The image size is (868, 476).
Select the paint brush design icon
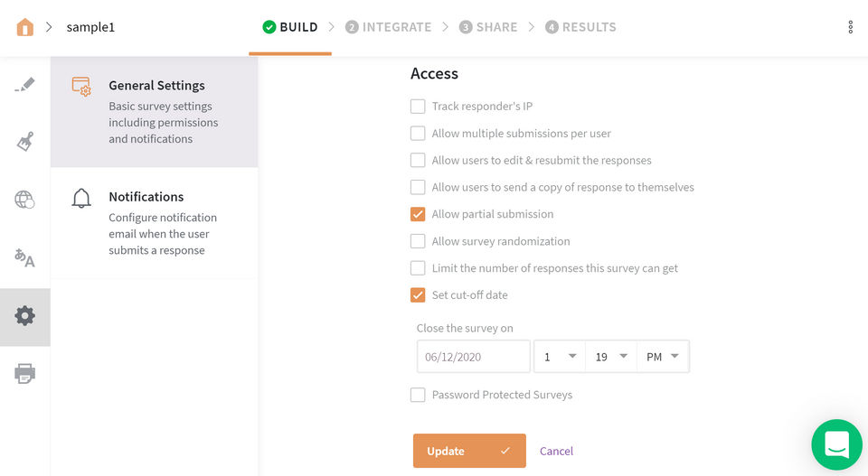[25, 142]
